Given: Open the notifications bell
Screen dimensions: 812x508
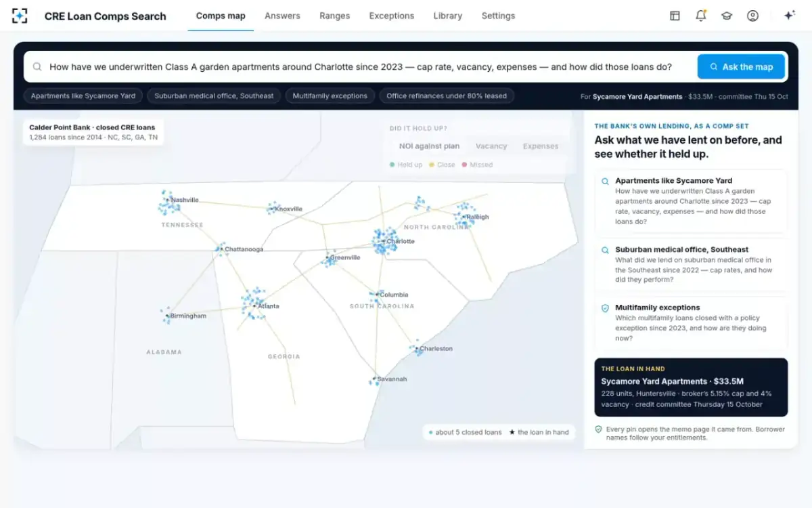Looking at the screenshot, I should click(701, 16).
